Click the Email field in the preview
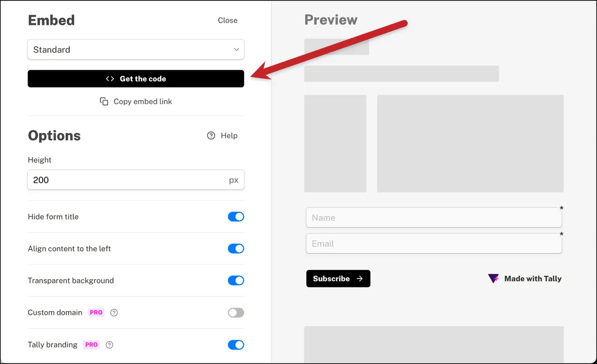The image size is (597, 364). click(434, 244)
